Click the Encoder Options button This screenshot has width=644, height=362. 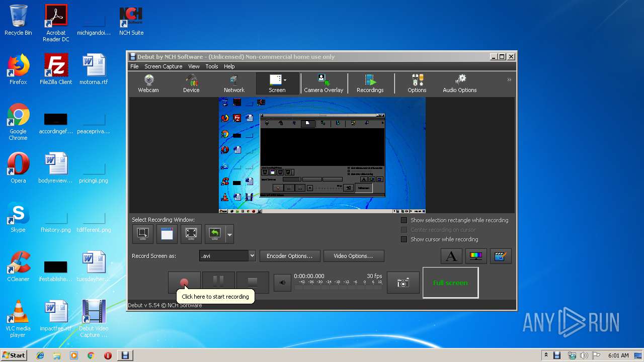(x=289, y=256)
